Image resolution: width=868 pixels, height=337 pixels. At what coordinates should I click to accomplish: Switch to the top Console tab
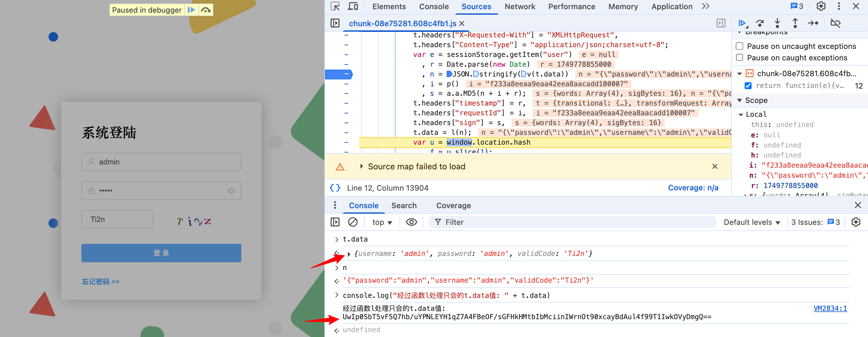click(x=434, y=6)
